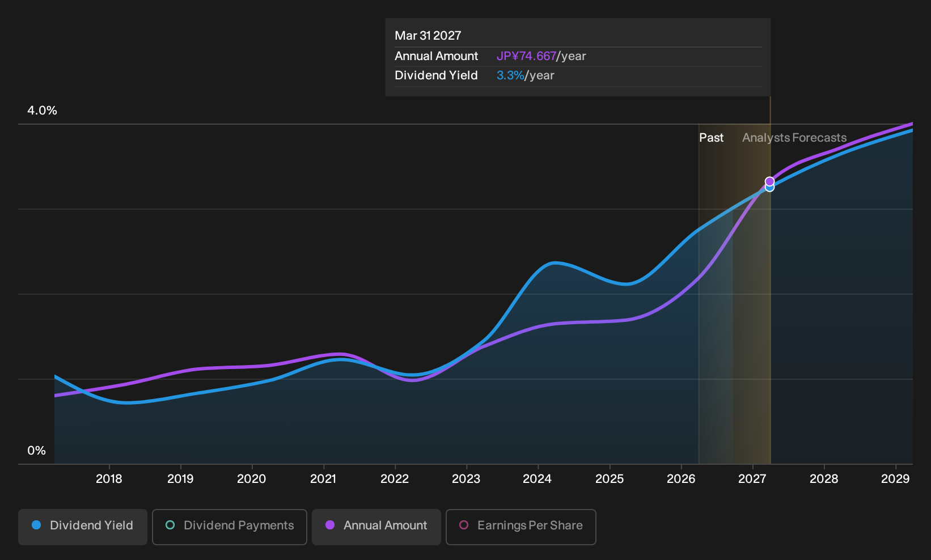Viewport: 931px width, 560px height.
Task: Click the teal Dividend Payments circle icon
Action: pyautogui.click(x=170, y=525)
